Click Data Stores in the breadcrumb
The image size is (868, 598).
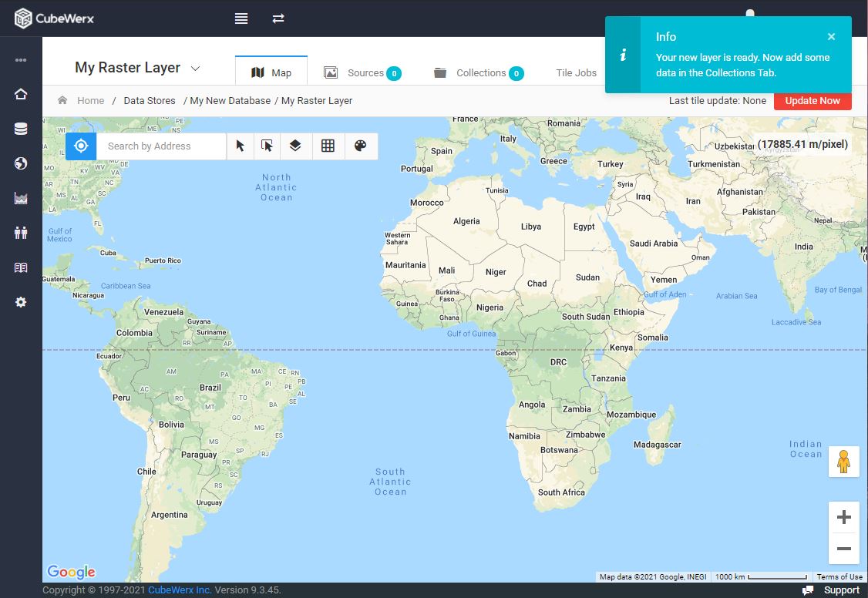coord(150,101)
